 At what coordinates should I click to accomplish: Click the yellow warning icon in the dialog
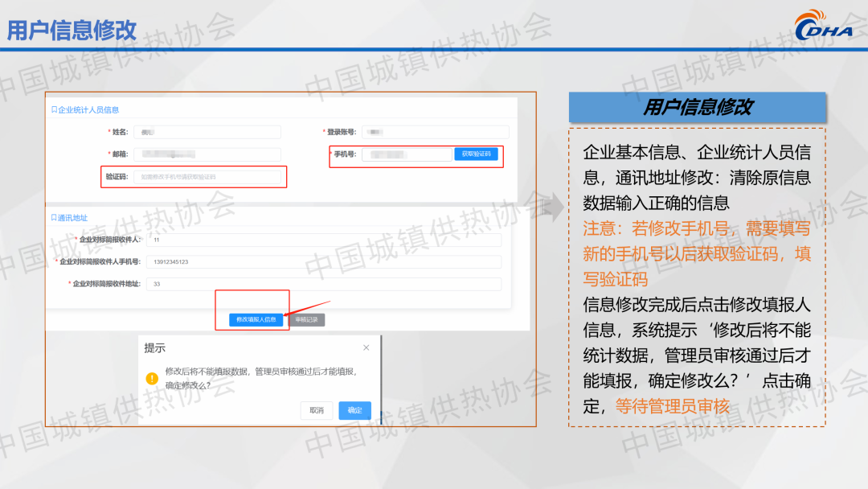coord(151,378)
